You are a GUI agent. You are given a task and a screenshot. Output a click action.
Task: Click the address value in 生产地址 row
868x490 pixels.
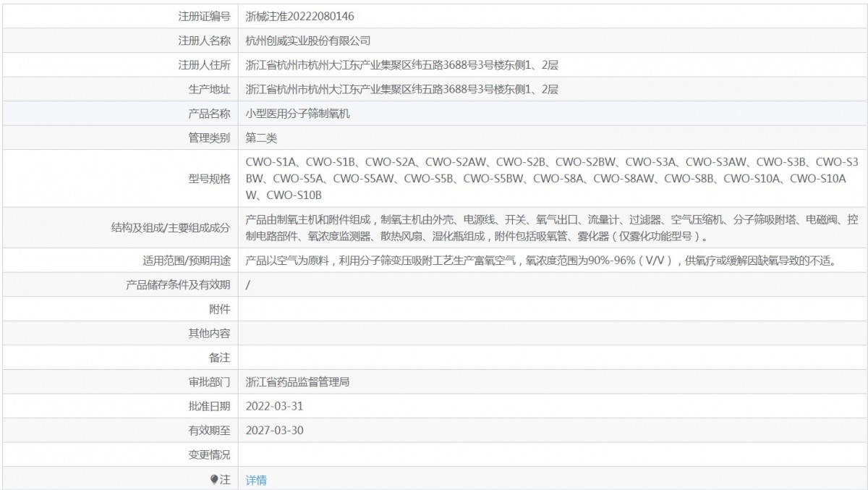pyautogui.click(x=402, y=90)
